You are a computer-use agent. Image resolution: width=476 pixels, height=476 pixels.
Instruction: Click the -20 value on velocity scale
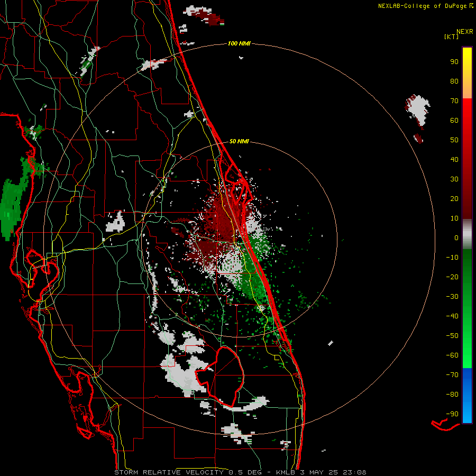click(x=452, y=277)
